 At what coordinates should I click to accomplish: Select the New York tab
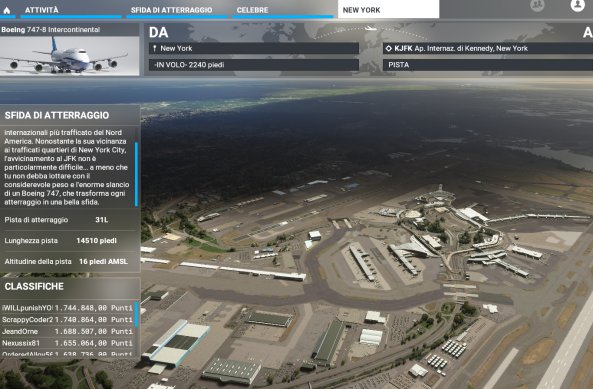(x=388, y=9)
